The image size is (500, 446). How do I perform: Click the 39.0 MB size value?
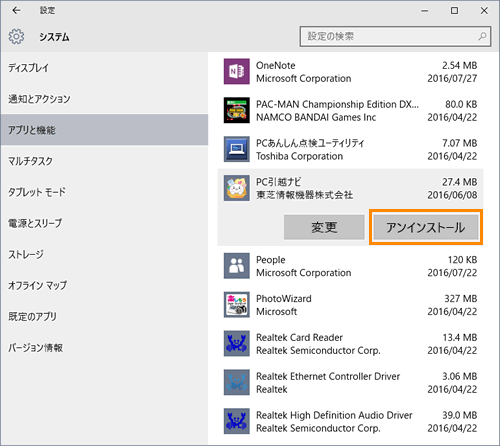point(460,415)
